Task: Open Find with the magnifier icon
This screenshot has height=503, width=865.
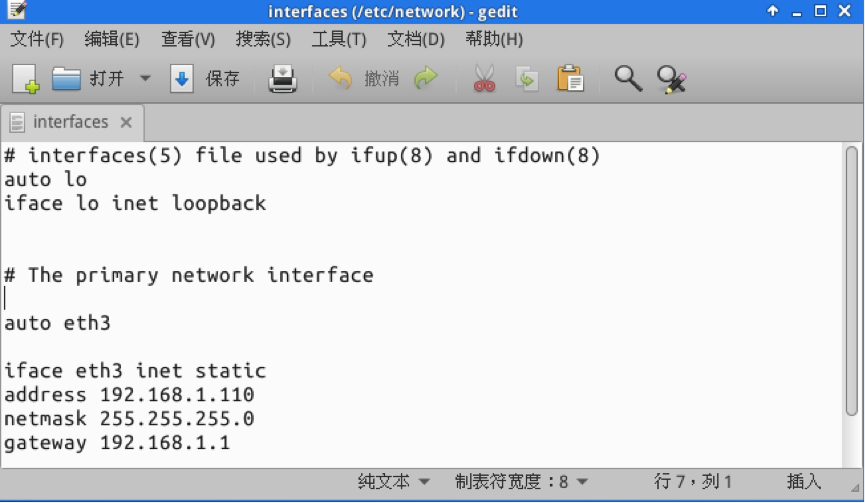Action: pyautogui.click(x=628, y=78)
